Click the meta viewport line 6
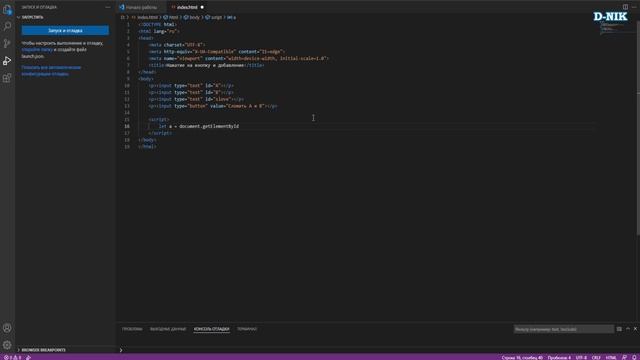640x360 pixels. click(x=238, y=58)
